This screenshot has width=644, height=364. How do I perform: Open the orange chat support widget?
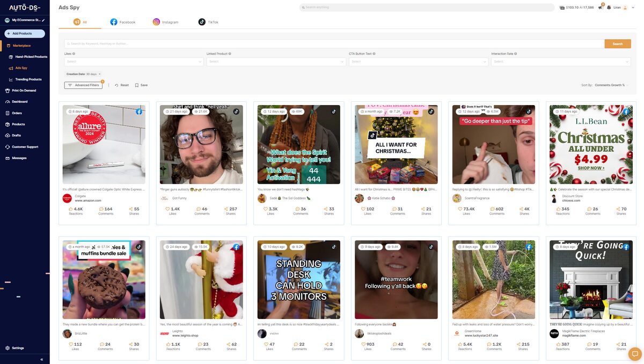click(x=635, y=353)
